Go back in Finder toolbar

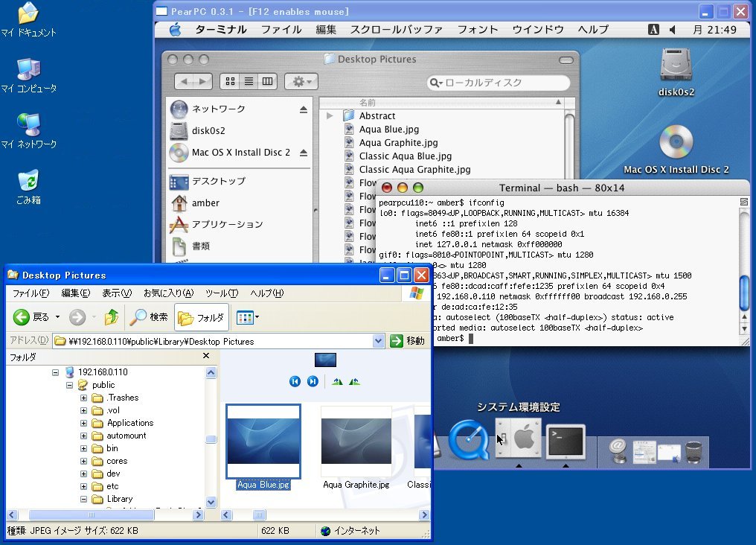tap(184, 81)
